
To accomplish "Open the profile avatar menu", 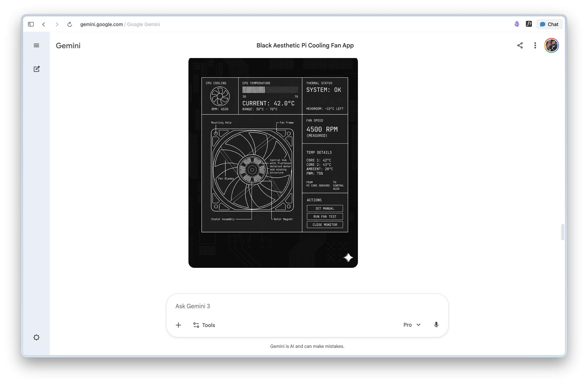I will (551, 46).
